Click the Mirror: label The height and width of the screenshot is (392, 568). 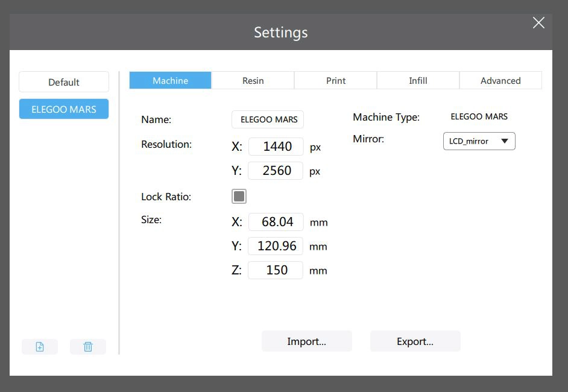[368, 139]
